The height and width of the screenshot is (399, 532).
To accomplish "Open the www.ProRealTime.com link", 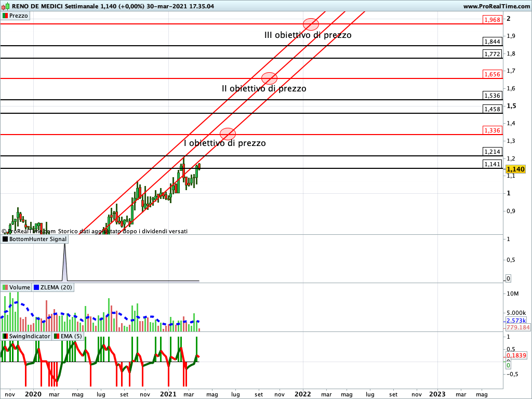I will [x=496, y=6].
